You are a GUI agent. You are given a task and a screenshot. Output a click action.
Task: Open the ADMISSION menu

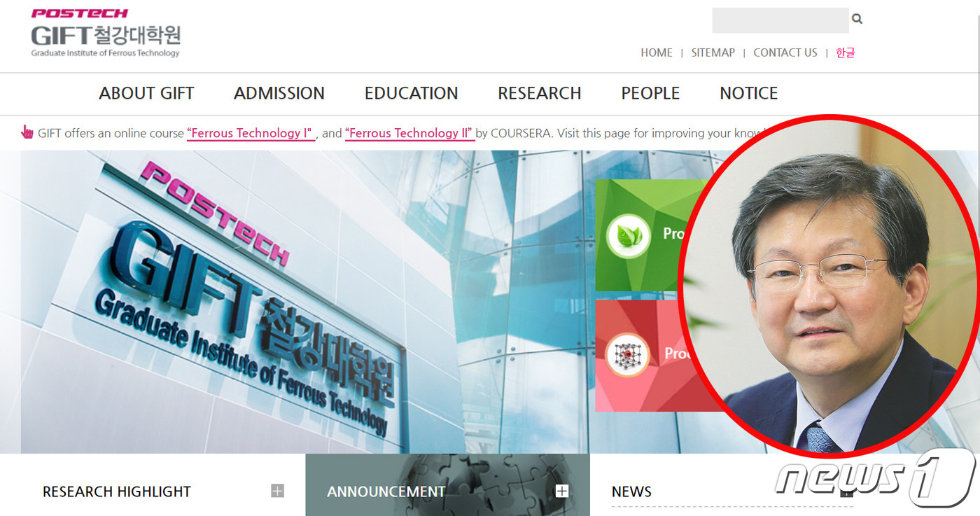(x=279, y=93)
